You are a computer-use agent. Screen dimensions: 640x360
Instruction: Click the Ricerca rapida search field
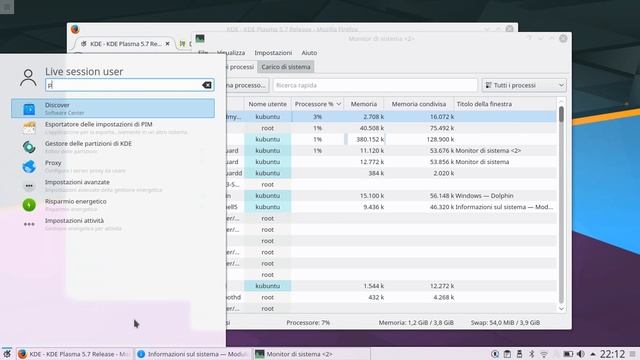(375, 85)
